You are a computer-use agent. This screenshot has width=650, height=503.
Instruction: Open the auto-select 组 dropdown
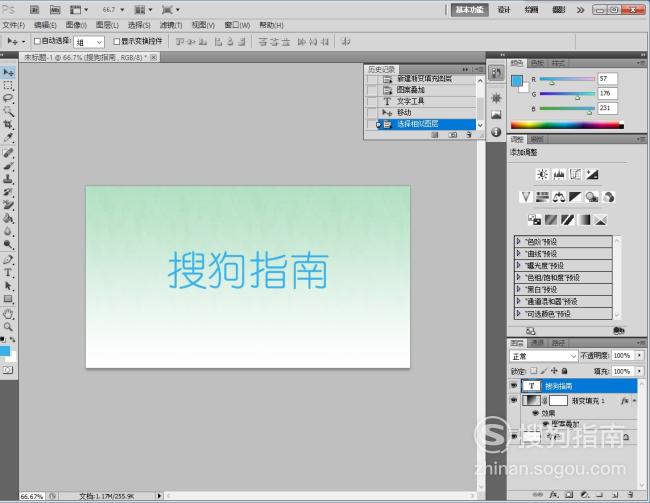pyautogui.click(x=89, y=42)
